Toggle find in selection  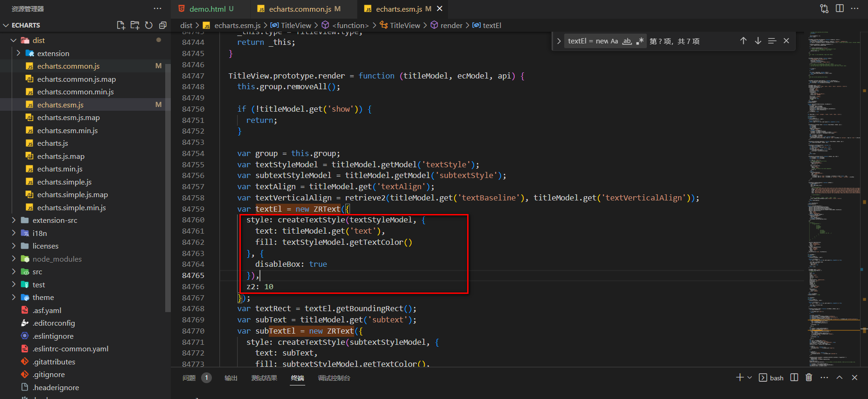[772, 41]
